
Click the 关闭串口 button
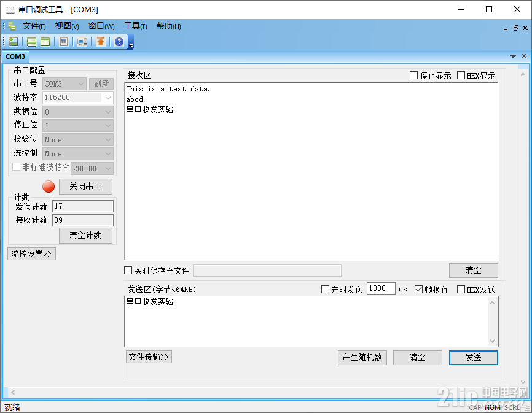(85, 187)
